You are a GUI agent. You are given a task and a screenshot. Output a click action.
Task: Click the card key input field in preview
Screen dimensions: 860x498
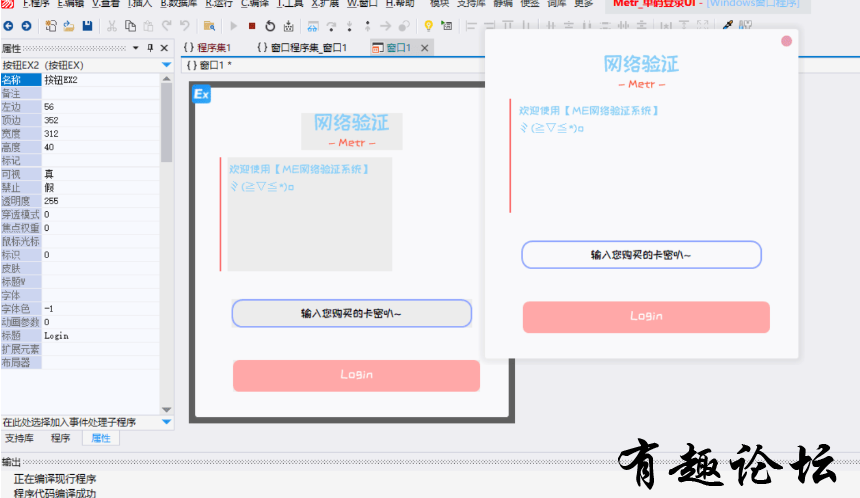(x=641, y=255)
